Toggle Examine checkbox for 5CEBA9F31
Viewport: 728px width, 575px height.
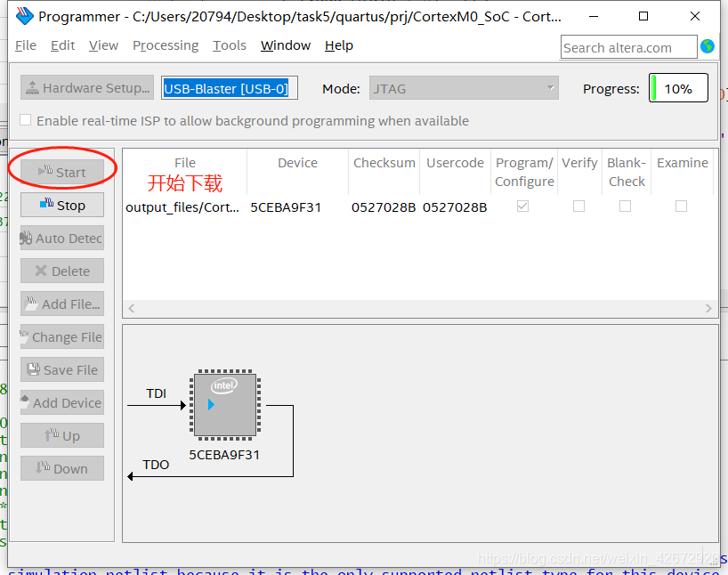click(681, 206)
